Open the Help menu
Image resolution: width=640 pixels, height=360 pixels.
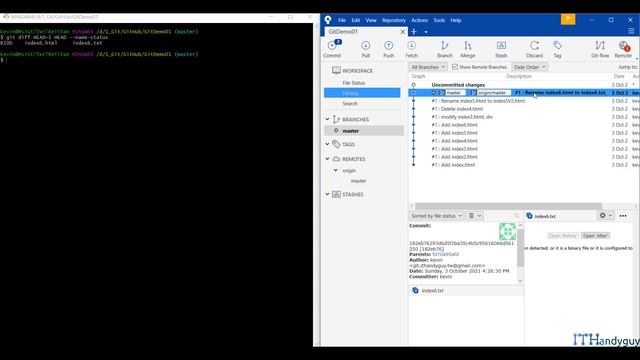(x=456, y=20)
